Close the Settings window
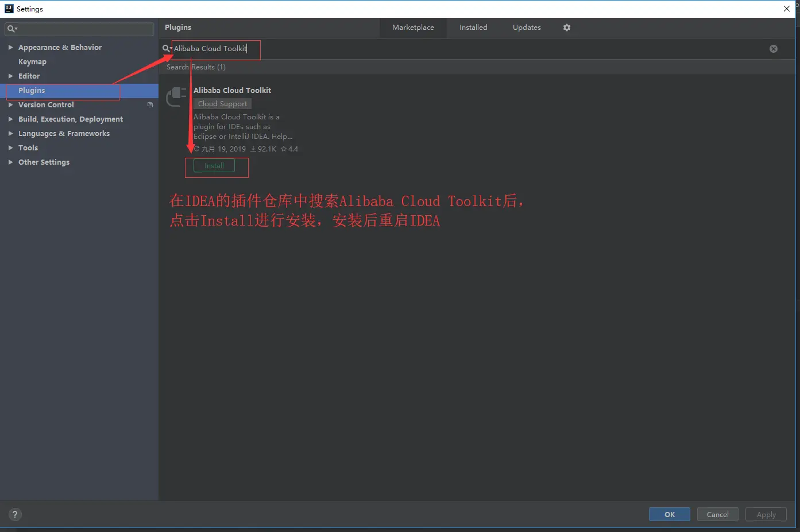 tap(787, 9)
